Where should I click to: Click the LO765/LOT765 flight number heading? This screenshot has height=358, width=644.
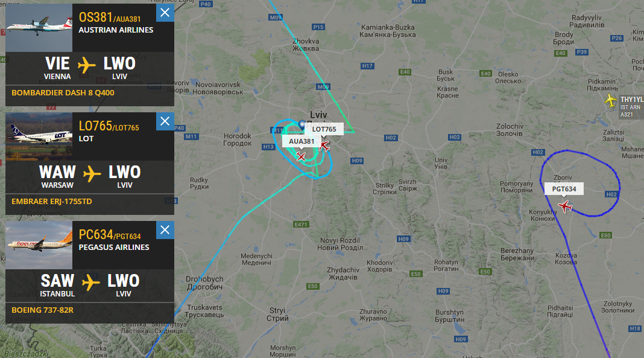[109, 126]
